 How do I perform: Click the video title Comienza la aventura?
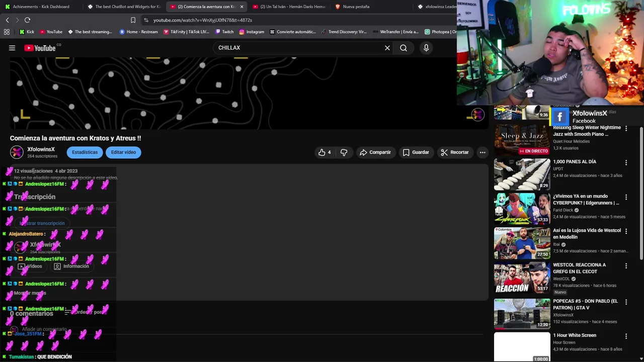75,138
